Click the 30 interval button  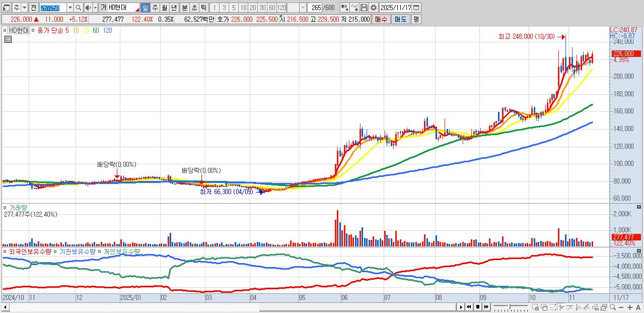(262, 8)
